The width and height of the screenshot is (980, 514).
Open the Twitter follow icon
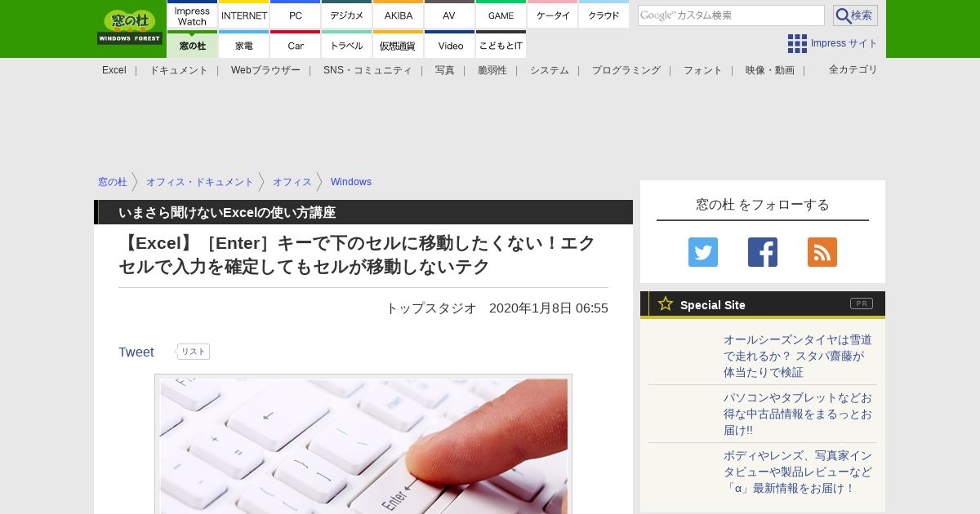703,252
